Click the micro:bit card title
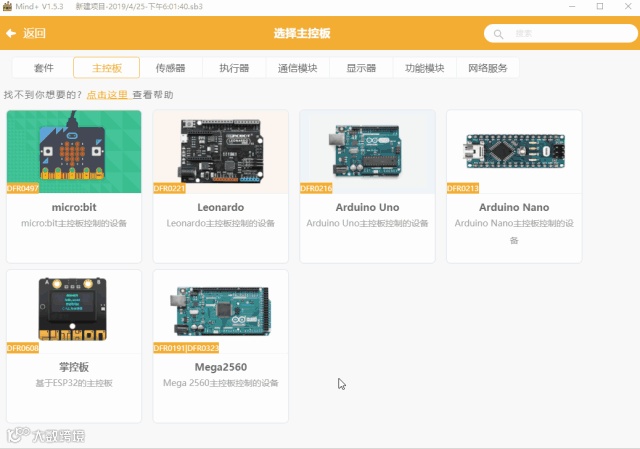 click(74, 207)
